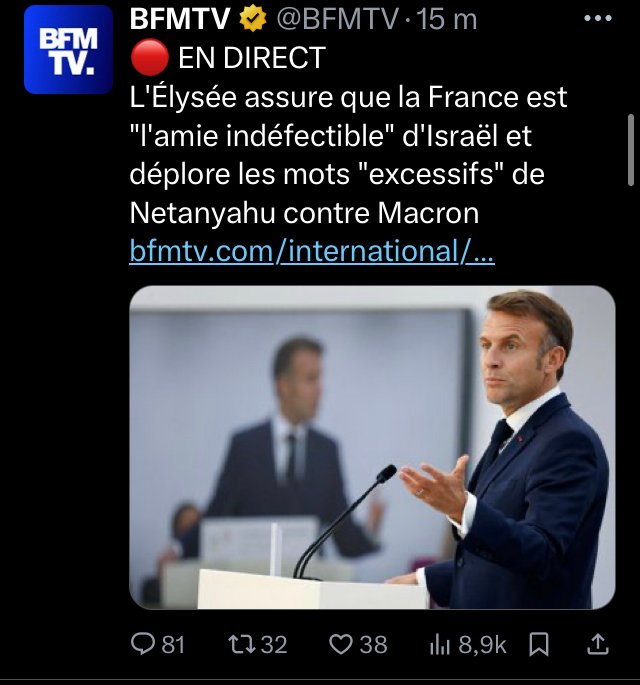The height and width of the screenshot is (685, 640).
Task: Open the BFMTV profile avatar
Action: pos(69,49)
